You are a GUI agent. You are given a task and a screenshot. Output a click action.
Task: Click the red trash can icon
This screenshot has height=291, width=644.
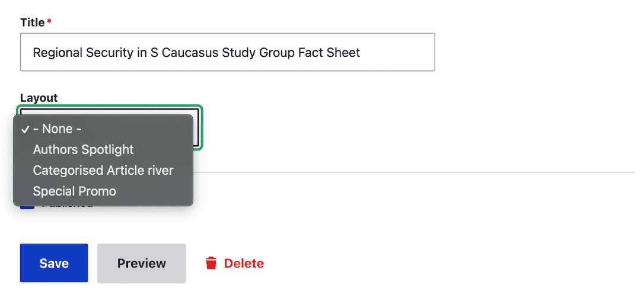[x=211, y=263]
